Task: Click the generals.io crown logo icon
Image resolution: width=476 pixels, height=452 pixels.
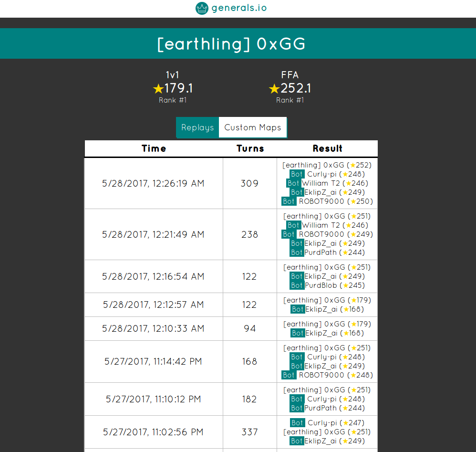Action: (x=202, y=8)
